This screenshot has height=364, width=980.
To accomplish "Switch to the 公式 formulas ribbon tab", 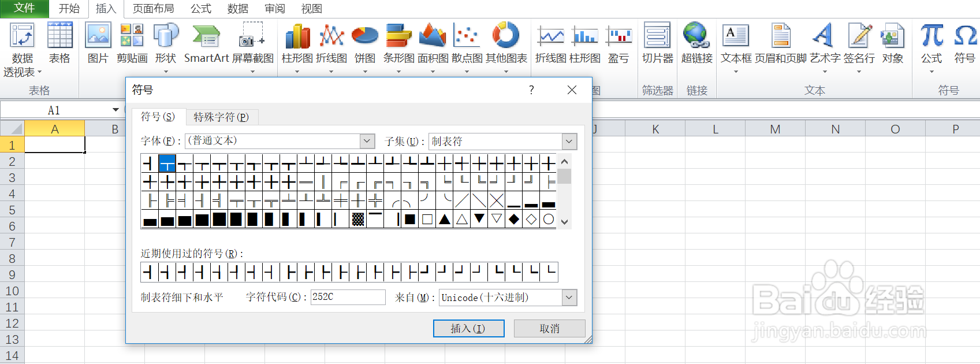I will click(201, 9).
